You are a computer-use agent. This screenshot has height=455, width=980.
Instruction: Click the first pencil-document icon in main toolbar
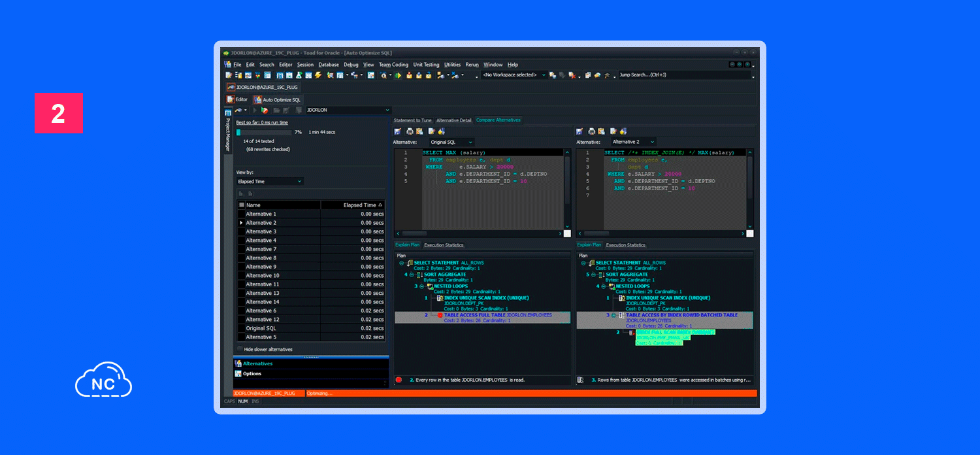(229, 75)
